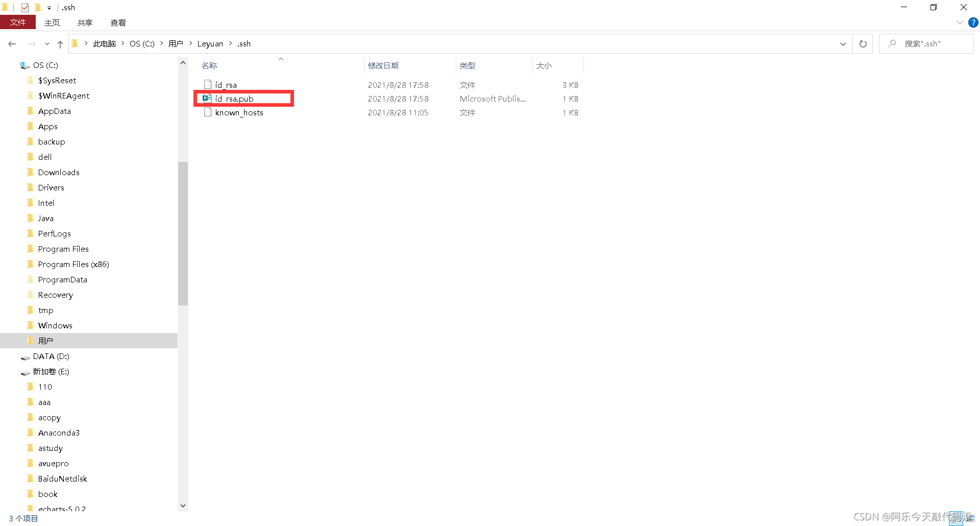Screen dimensions: 980x526
Task: Open the BaiduNetdisk folder in tree
Action: [63, 479]
